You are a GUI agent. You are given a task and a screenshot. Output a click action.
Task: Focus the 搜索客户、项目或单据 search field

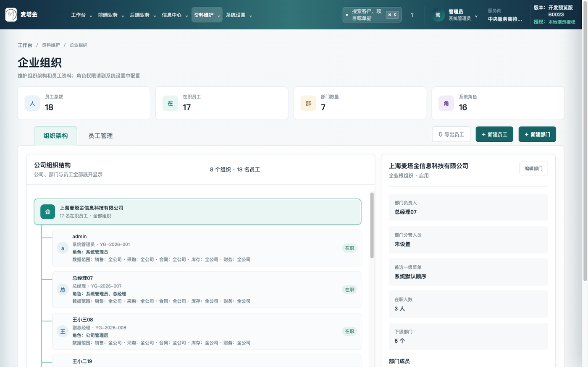coord(372,15)
